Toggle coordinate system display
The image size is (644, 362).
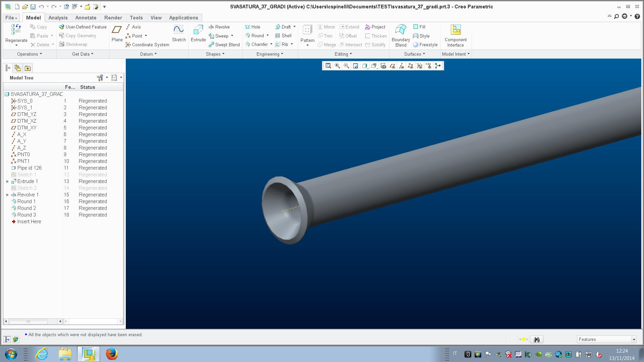(x=419, y=66)
